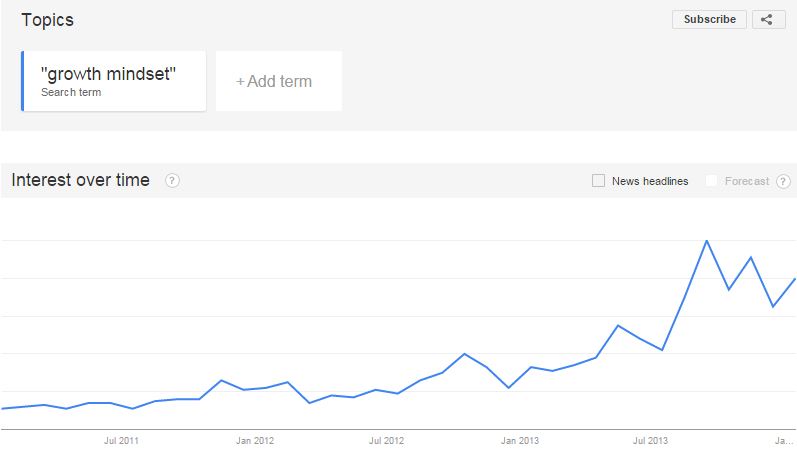The height and width of the screenshot is (459, 797).
Task: Open help icon beside Interest over time
Action: click(x=172, y=180)
